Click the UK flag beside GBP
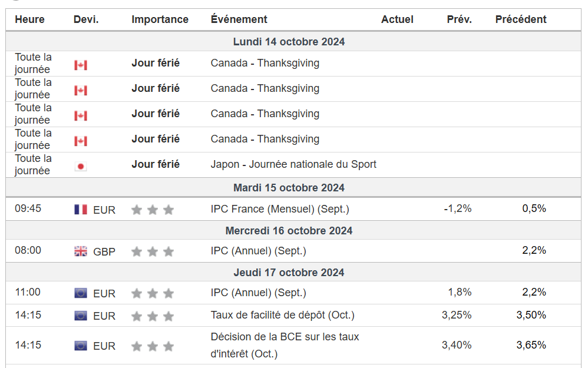 (x=81, y=251)
